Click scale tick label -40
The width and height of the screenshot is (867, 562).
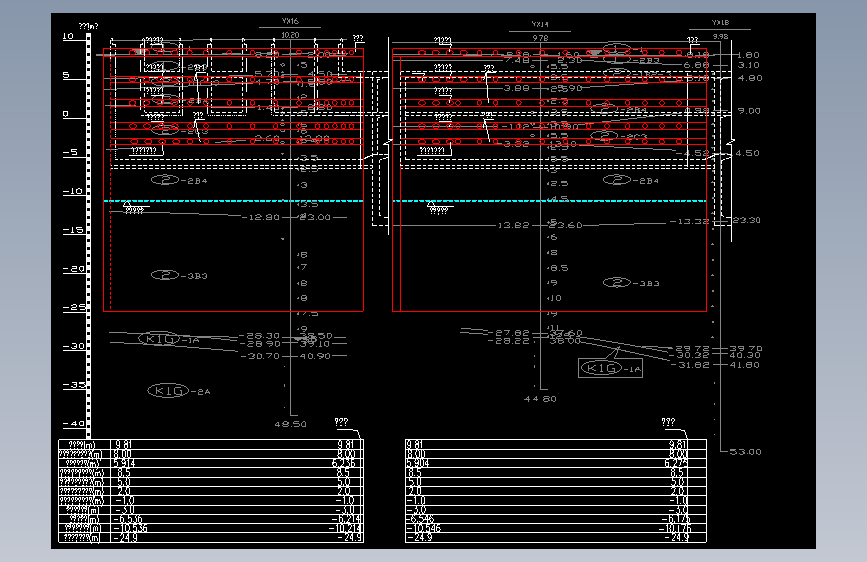[74, 424]
